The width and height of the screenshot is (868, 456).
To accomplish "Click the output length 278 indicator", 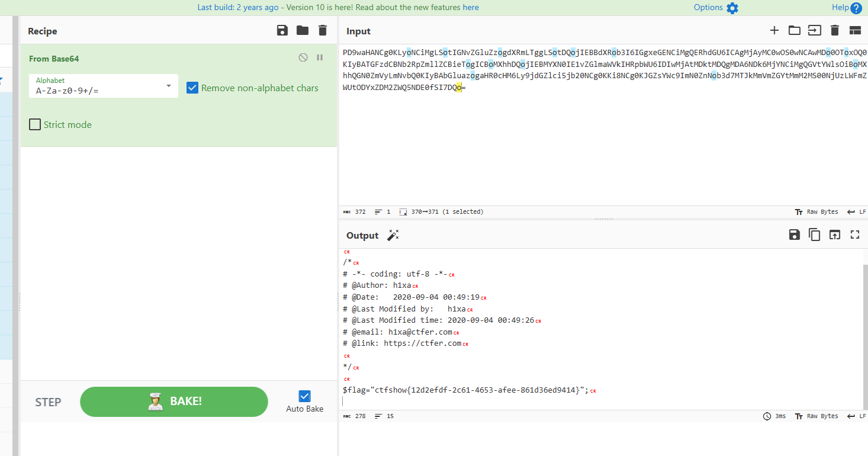I will click(x=355, y=416).
